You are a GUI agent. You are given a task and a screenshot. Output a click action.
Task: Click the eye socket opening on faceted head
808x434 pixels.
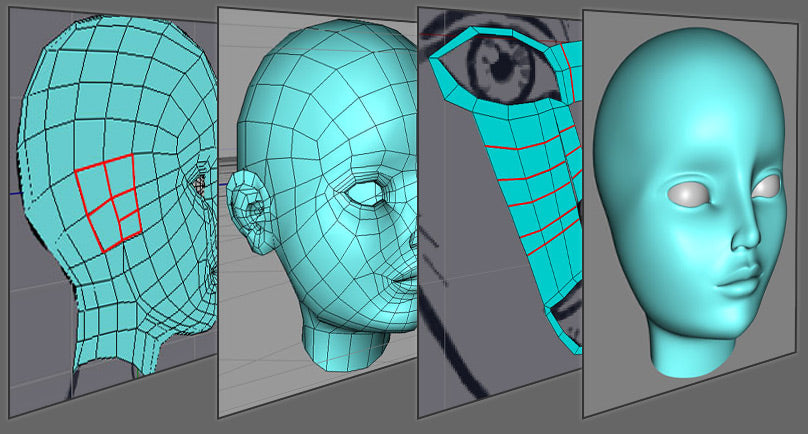(365, 193)
